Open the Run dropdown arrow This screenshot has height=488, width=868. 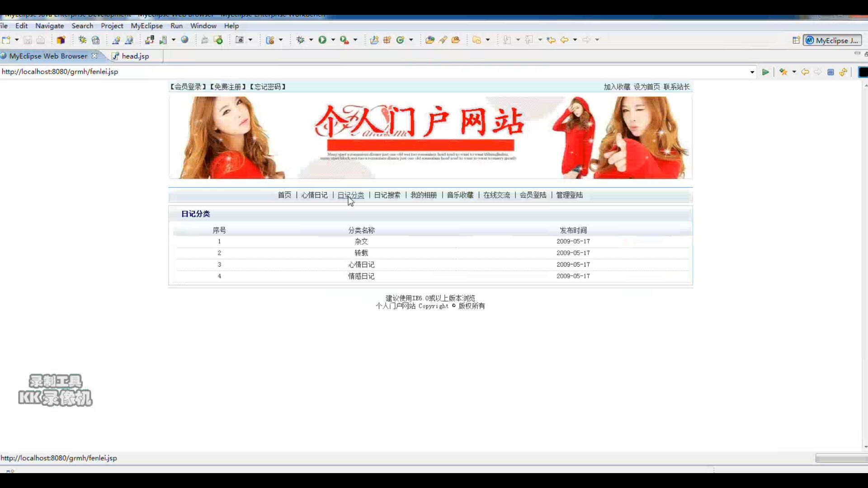tap(333, 40)
